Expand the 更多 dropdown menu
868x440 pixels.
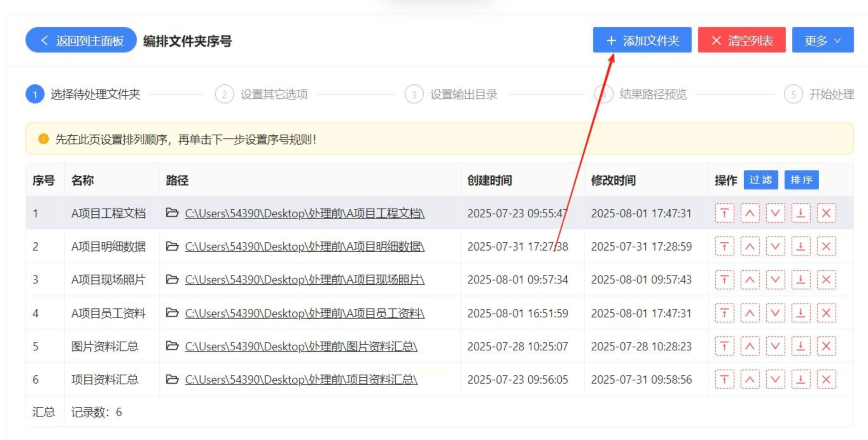(822, 40)
